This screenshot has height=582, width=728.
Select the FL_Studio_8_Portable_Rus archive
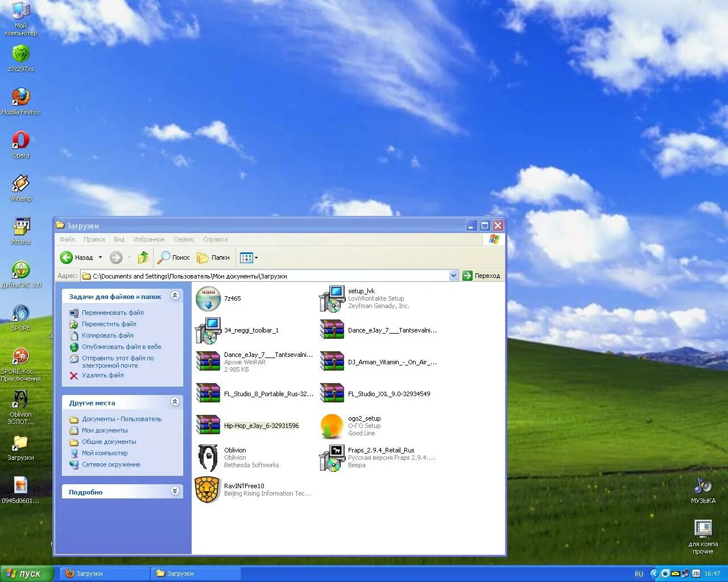254,394
